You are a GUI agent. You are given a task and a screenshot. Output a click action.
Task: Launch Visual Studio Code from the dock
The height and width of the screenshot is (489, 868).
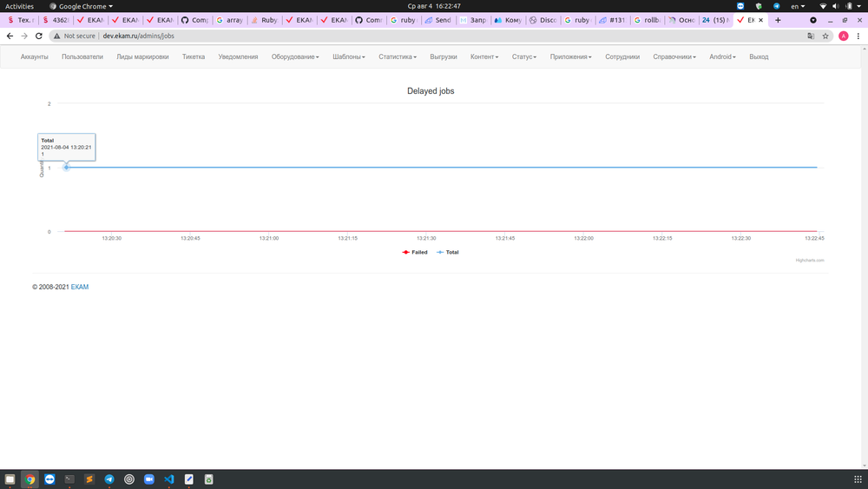[168, 479]
